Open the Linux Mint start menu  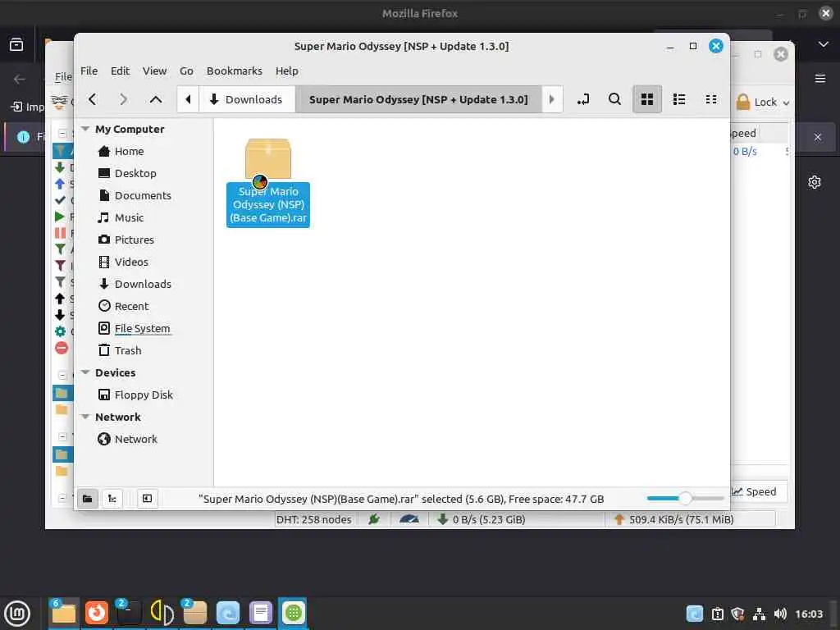[x=17, y=614]
